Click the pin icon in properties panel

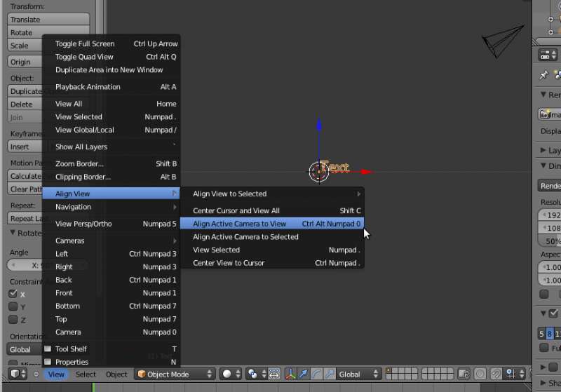pyautogui.click(x=543, y=75)
